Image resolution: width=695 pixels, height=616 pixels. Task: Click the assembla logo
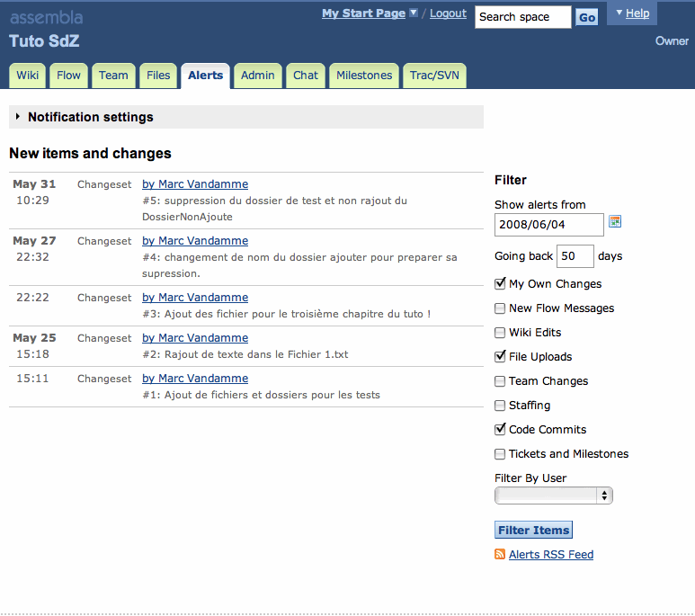(47, 17)
